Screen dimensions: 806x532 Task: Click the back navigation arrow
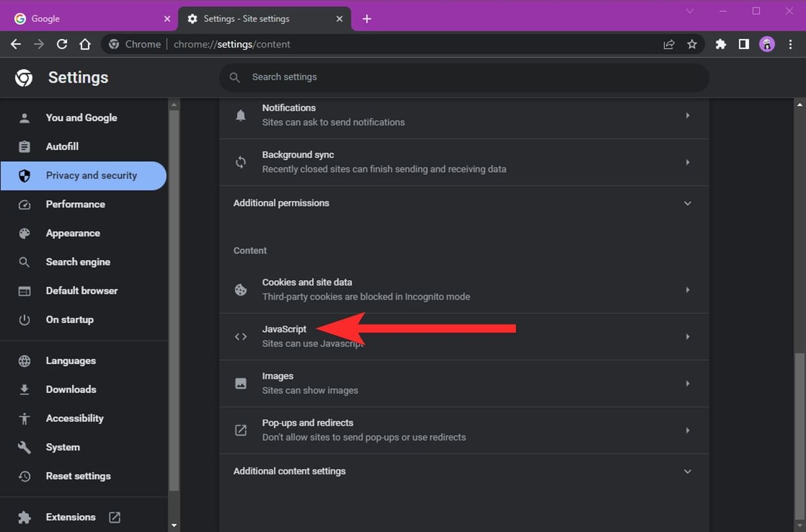point(16,44)
